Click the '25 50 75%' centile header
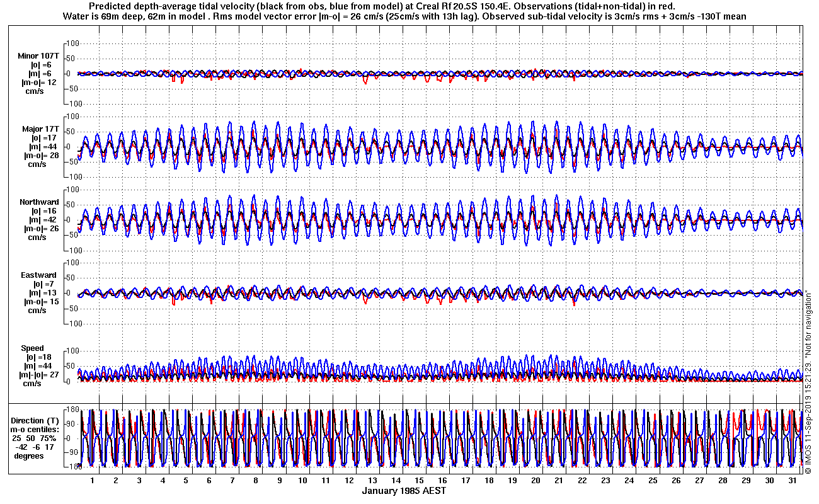The image size is (819, 504). click(x=35, y=438)
